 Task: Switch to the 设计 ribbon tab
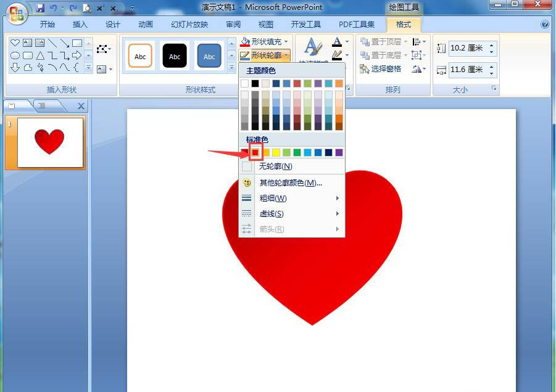(112, 25)
